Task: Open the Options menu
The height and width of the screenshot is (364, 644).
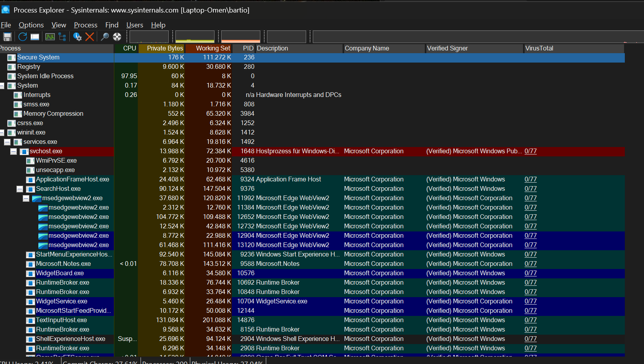Action: pos(31,25)
